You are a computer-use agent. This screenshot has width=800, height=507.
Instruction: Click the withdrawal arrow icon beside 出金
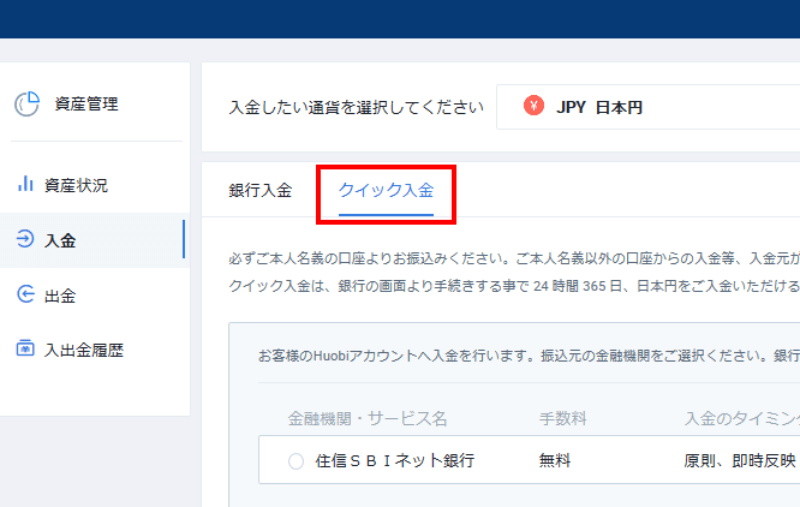(25, 295)
